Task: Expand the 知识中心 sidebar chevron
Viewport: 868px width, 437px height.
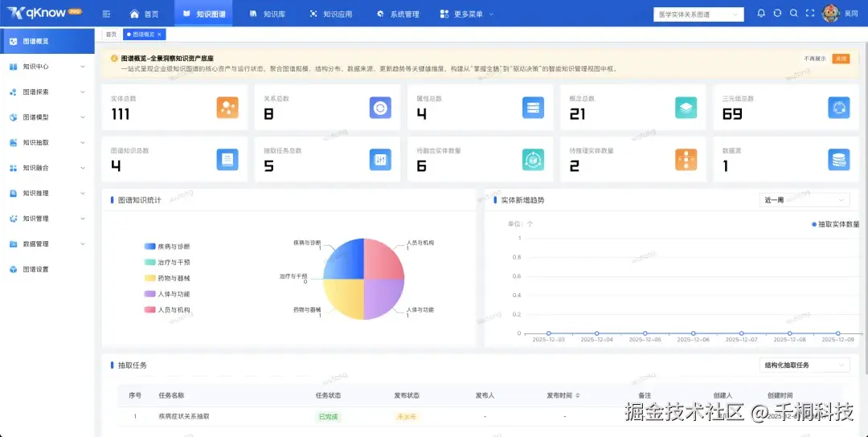Action: click(x=83, y=67)
